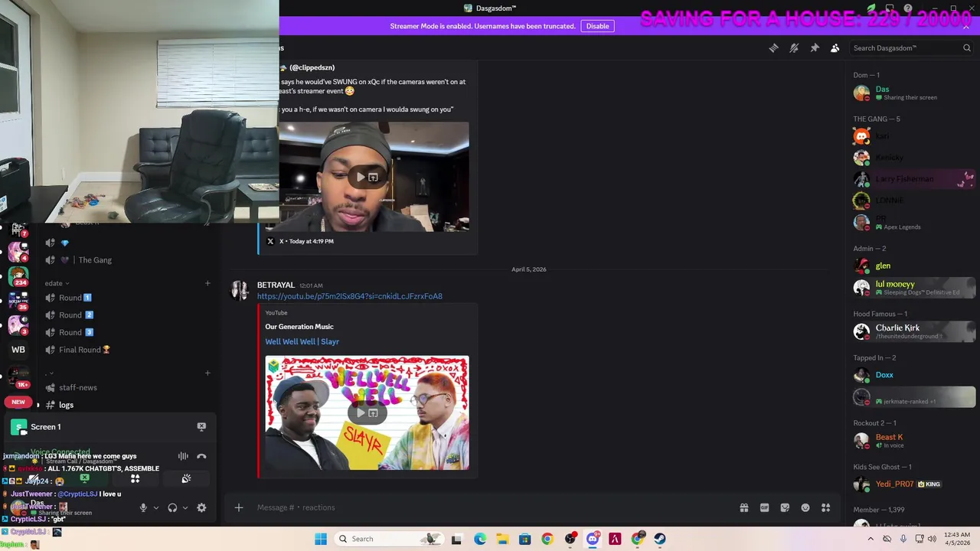980x551 pixels.
Task: Disconnect from voice call icon
Action: point(201,456)
